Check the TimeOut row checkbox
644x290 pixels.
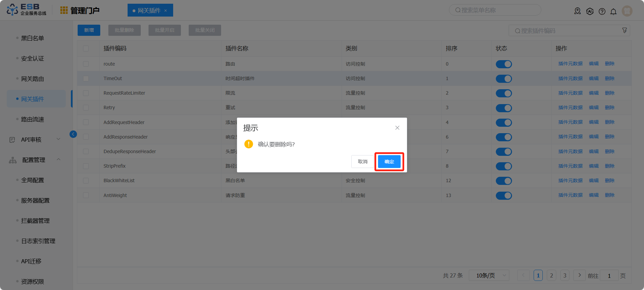pos(86,78)
